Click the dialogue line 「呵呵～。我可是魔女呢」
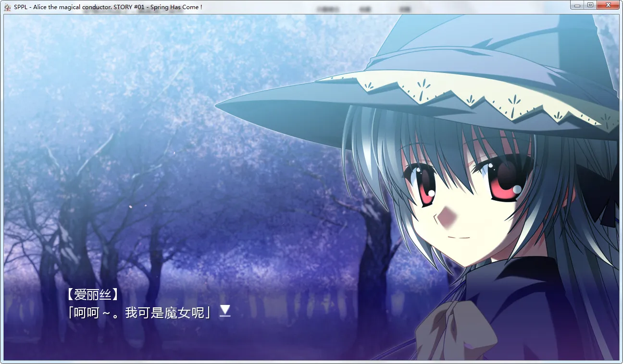 pyautogui.click(x=139, y=311)
